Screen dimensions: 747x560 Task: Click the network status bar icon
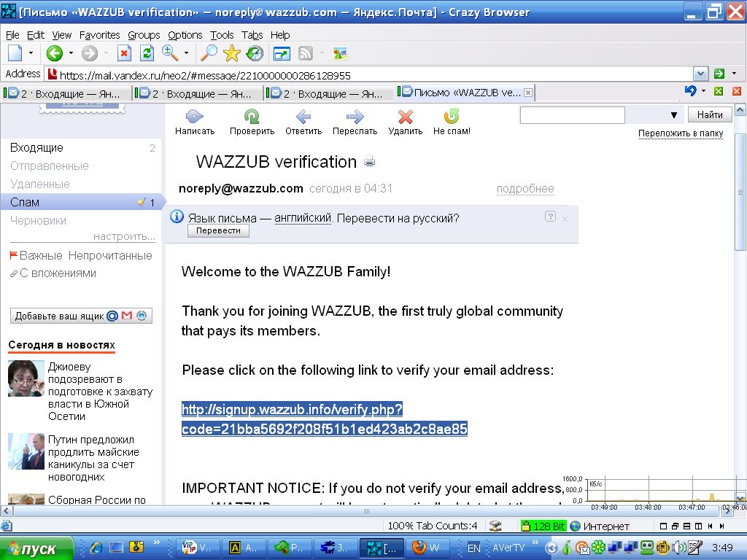click(x=495, y=526)
